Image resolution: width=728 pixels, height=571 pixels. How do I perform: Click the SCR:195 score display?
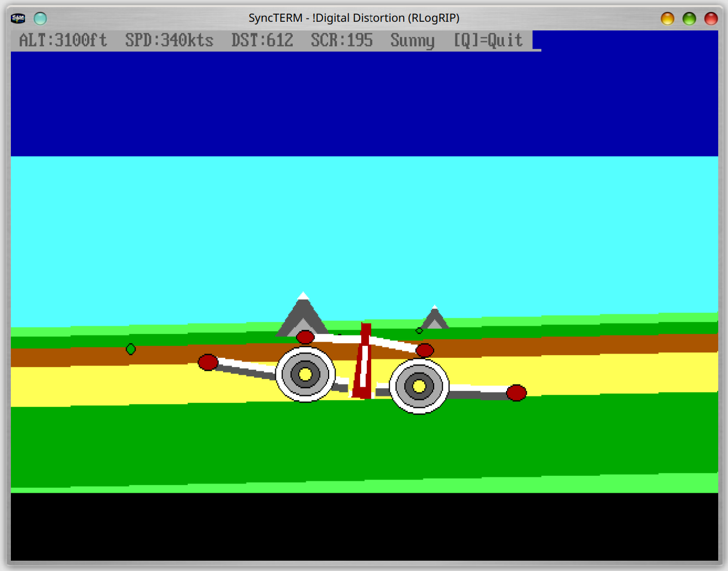coord(342,40)
